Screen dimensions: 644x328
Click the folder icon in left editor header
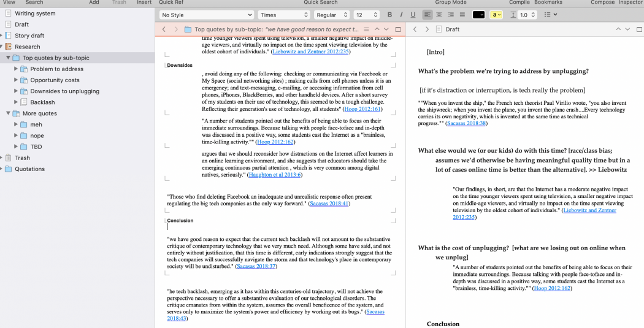coord(188,29)
